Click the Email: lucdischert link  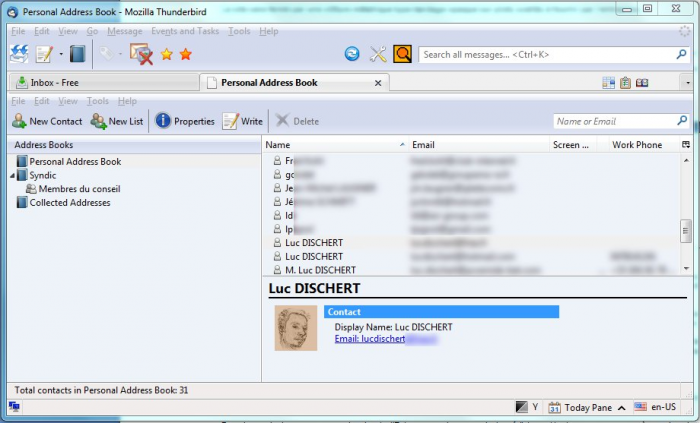370,339
